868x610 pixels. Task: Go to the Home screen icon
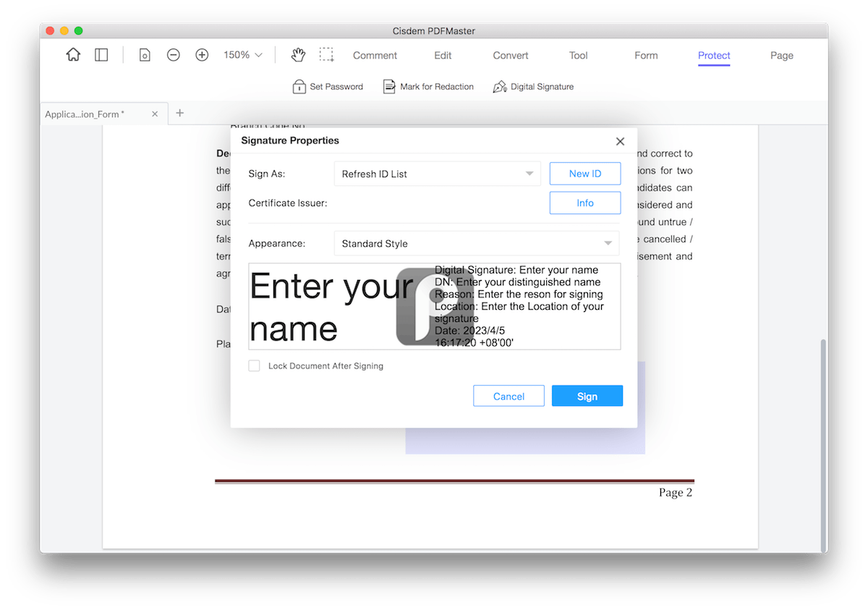[73, 55]
